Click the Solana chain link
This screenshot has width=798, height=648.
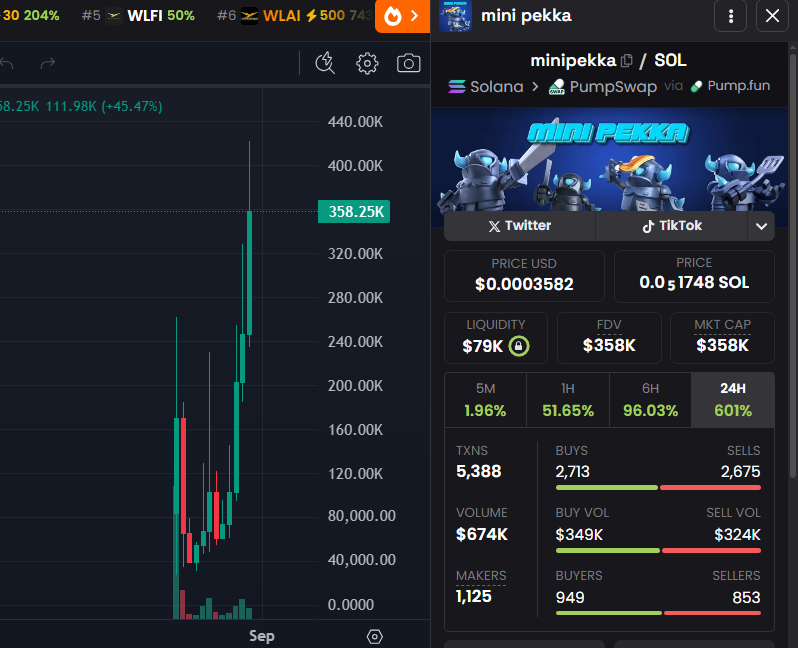(486, 87)
